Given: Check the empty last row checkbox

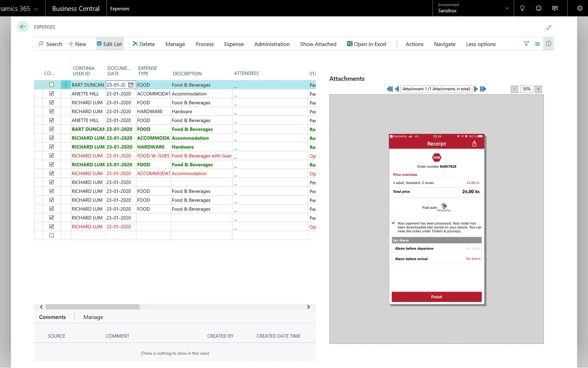Looking at the screenshot, I should (51, 236).
